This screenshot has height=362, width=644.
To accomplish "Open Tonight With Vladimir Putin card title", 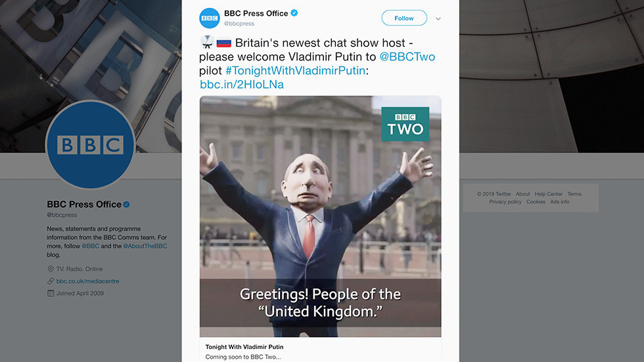I will (244, 347).
